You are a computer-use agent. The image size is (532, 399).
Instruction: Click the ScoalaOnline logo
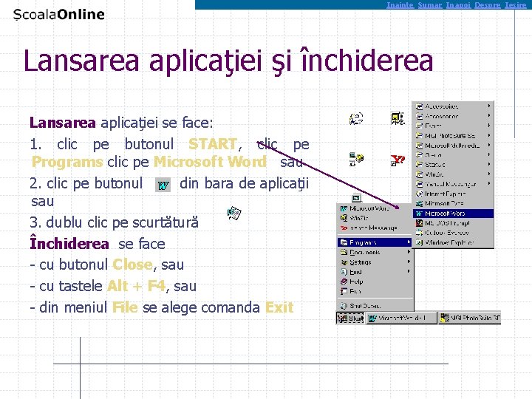point(58,15)
